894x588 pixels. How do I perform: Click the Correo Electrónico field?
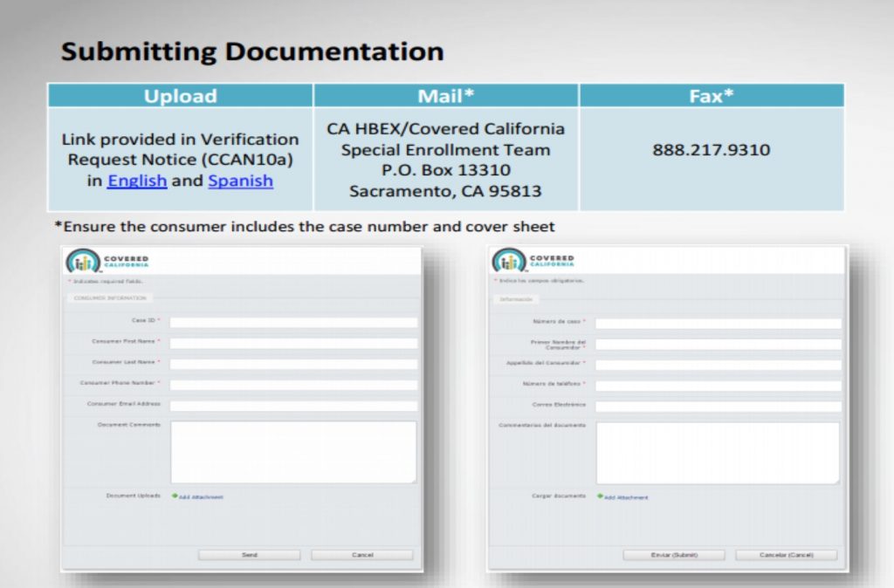coord(716,406)
